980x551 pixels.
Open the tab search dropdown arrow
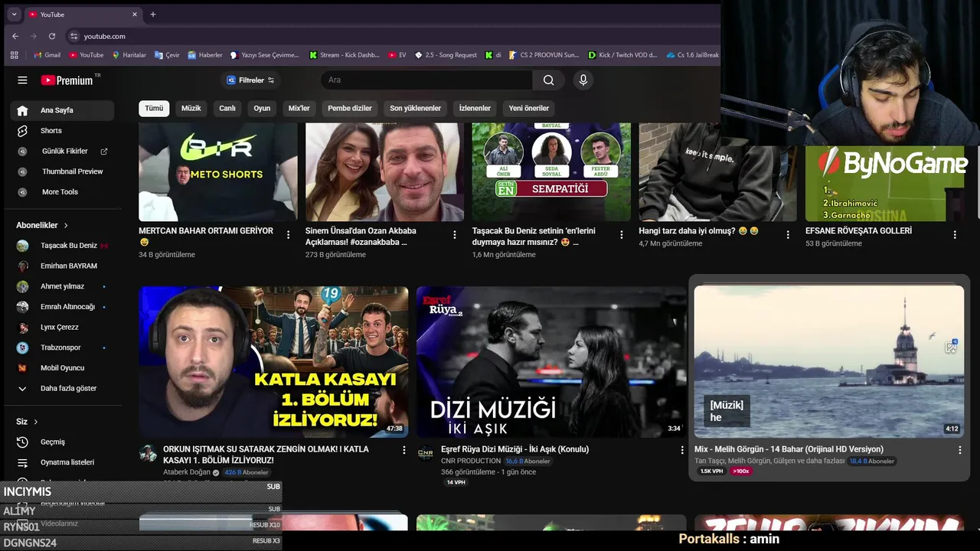coord(14,14)
